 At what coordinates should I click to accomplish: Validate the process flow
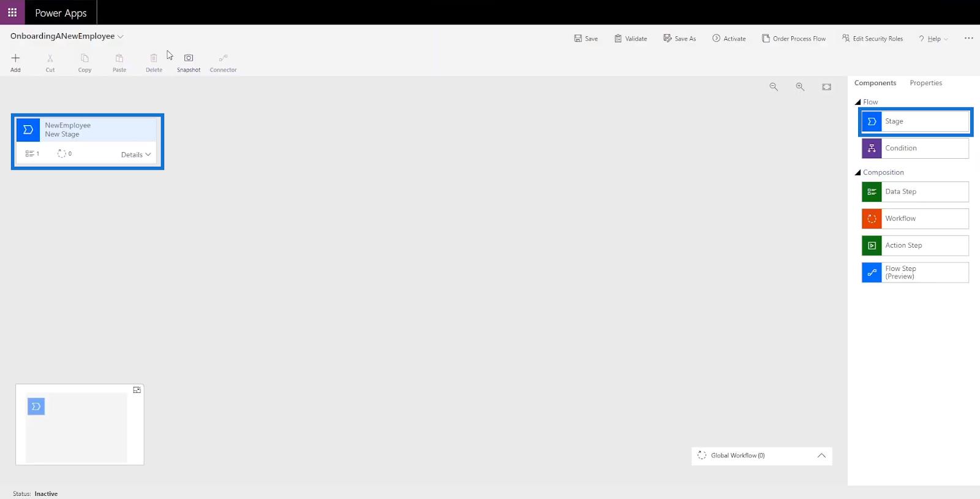[631, 39]
